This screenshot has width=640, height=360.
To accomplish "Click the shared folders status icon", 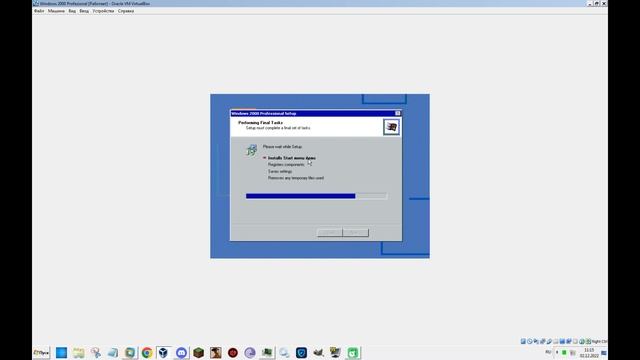I will (x=556, y=341).
